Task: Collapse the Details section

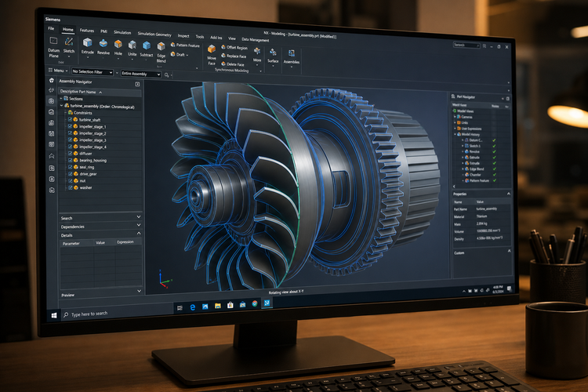Action: [139, 234]
